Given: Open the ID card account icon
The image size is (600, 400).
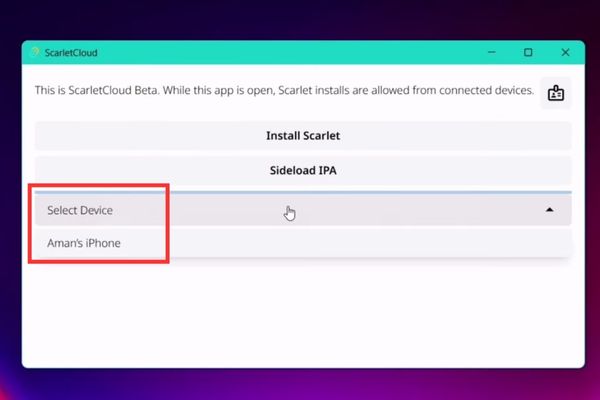Looking at the screenshot, I should click(x=555, y=93).
